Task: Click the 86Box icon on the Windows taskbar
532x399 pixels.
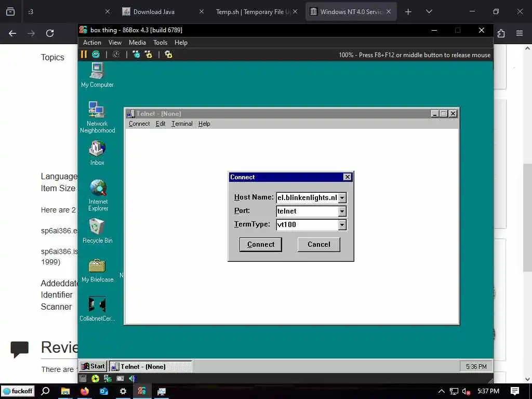Action: [x=142, y=391]
